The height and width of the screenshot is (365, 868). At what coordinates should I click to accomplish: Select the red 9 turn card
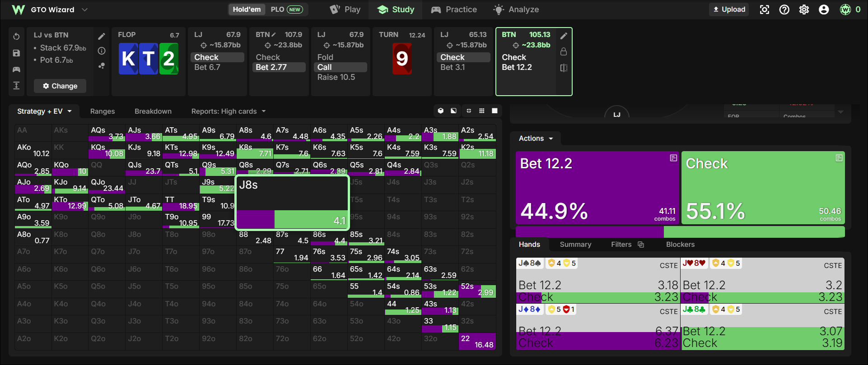(x=402, y=59)
